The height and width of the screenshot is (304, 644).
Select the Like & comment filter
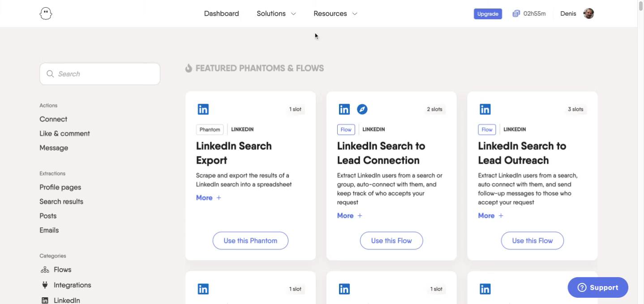click(64, 134)
